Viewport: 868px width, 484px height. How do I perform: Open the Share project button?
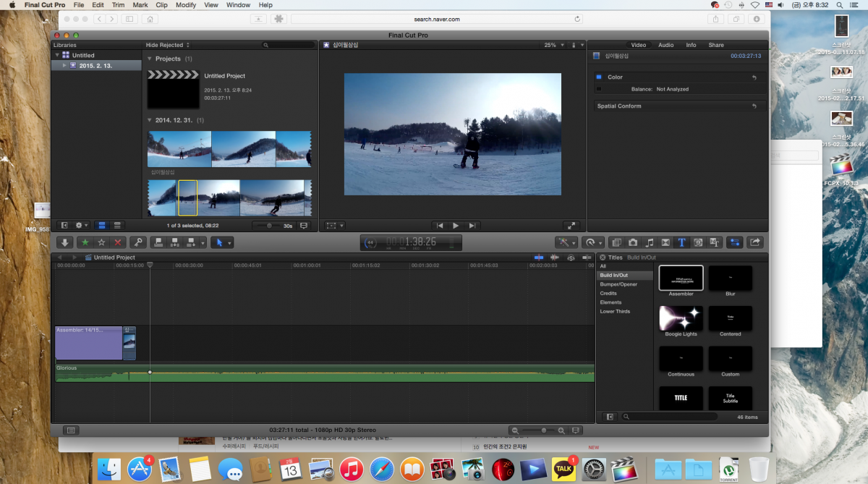[x=755, y=243]
